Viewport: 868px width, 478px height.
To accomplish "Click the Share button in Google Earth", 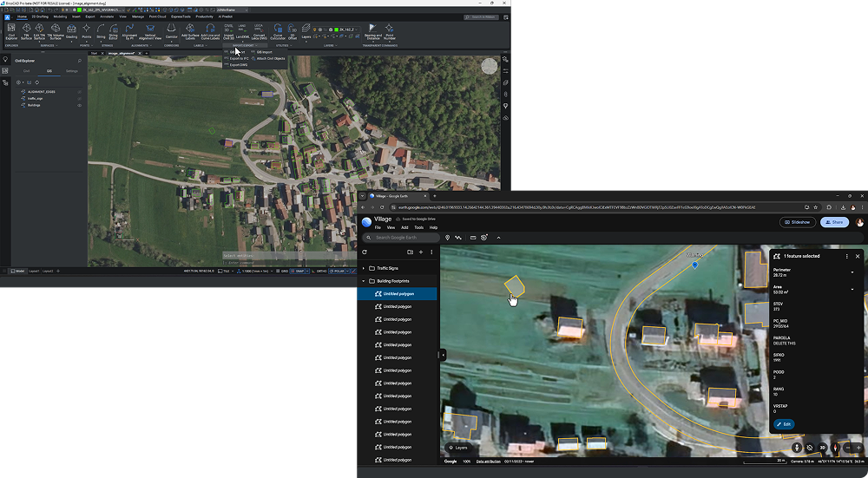I will pyautogui.click(x=834, y=222).
